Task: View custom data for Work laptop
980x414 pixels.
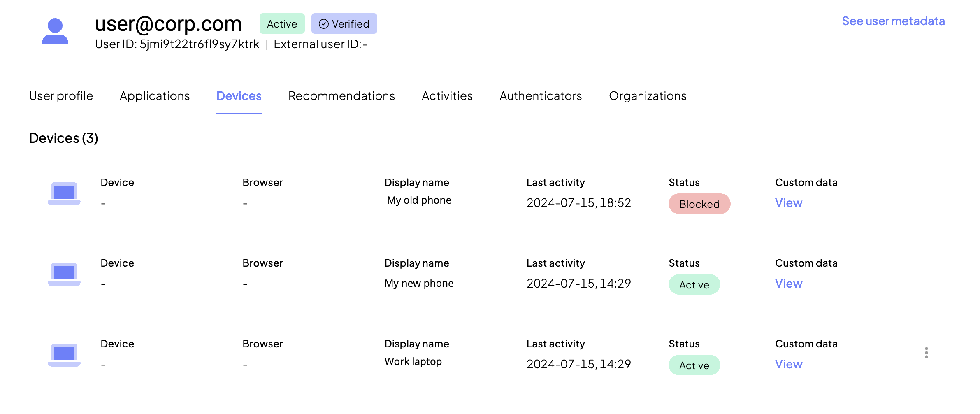Action: [x=789, y=364]
